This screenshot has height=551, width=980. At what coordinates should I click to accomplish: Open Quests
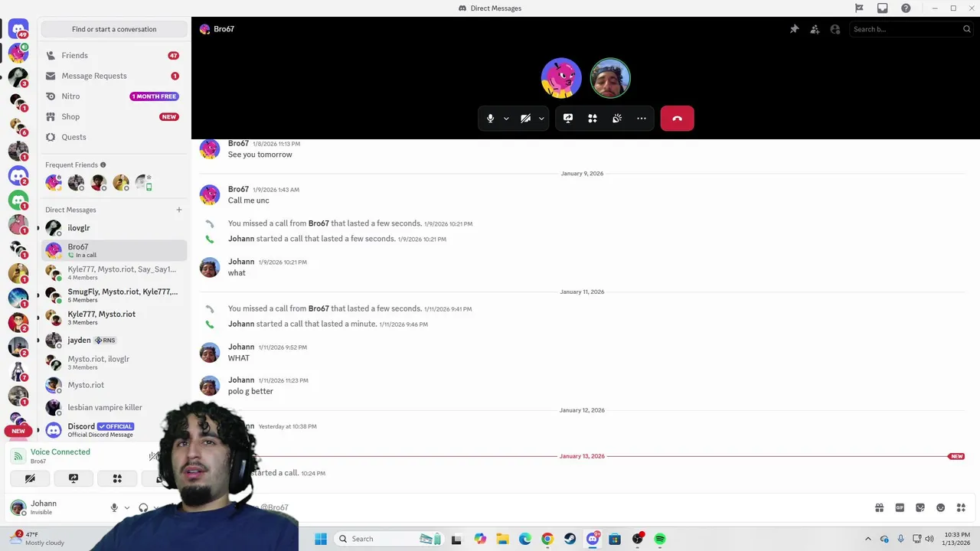(x=114, y=137)
